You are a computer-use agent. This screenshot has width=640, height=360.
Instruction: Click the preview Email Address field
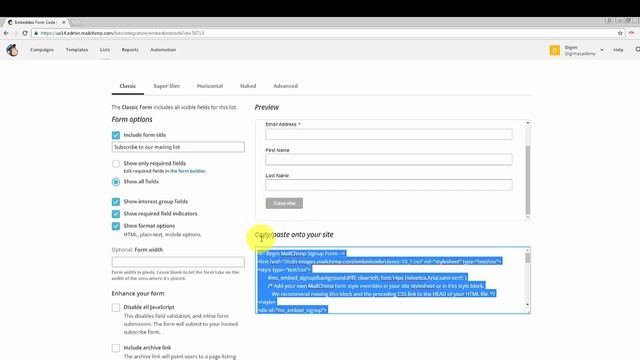pyautogui.click(x=389, y=134)
